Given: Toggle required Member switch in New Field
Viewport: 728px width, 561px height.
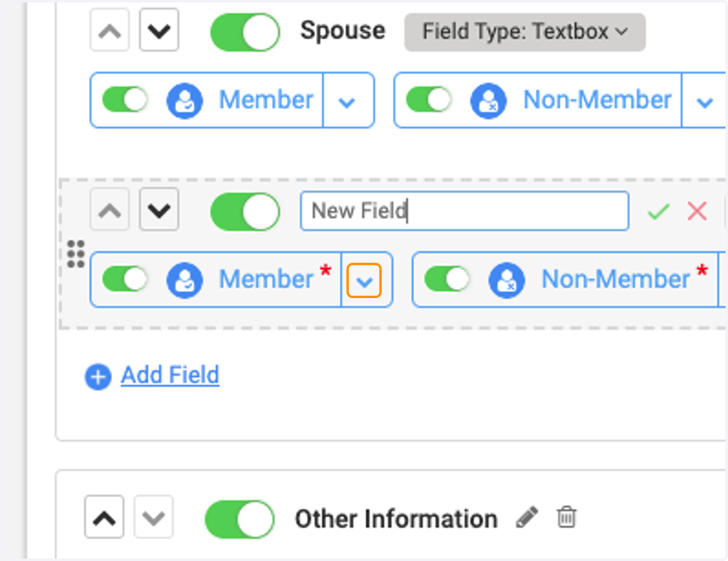Looking at the screenshot, I should 125,279.
